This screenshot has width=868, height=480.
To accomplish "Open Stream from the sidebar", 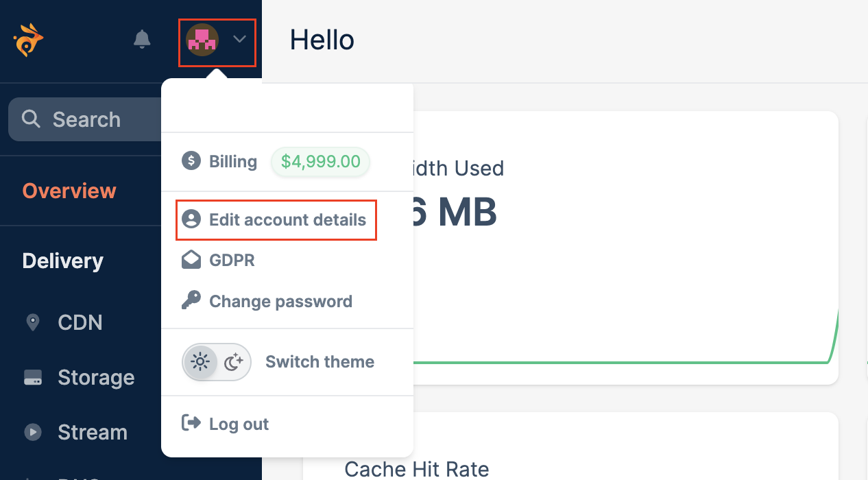I will [x=93, y=432].
